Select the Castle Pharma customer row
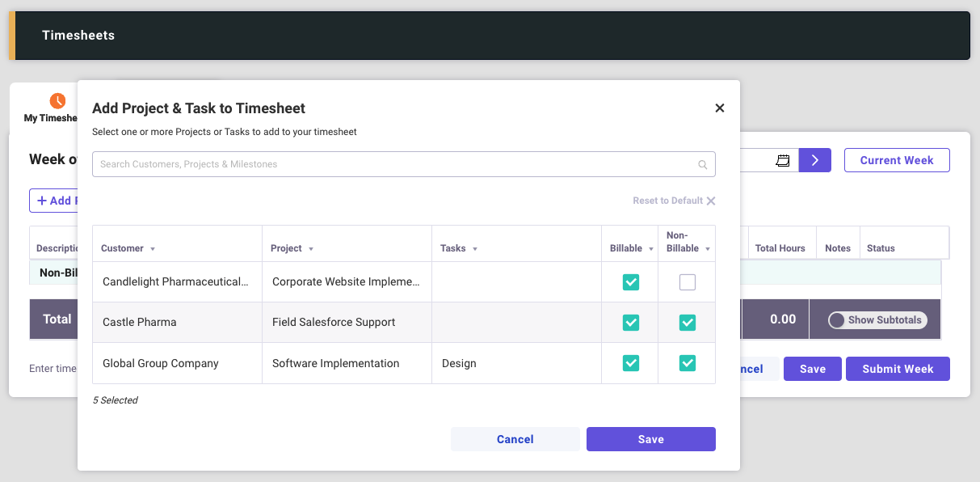This screenshot has height=482, width=980. click(x=139, y=322)
